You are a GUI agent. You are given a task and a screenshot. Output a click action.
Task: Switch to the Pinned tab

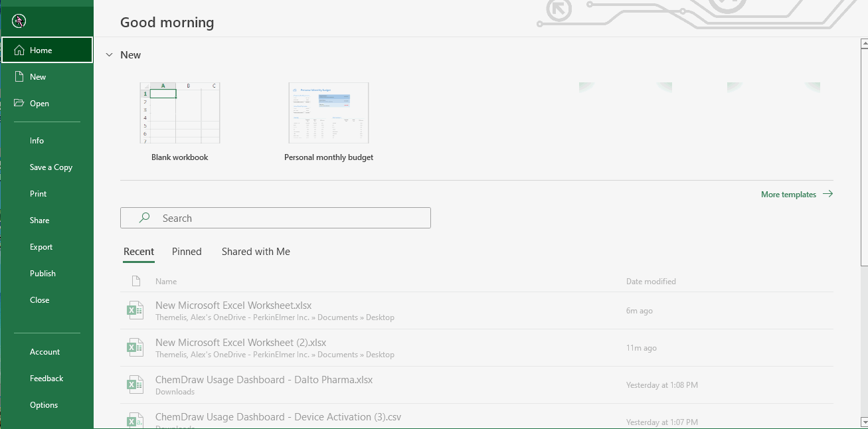[187, 252]
